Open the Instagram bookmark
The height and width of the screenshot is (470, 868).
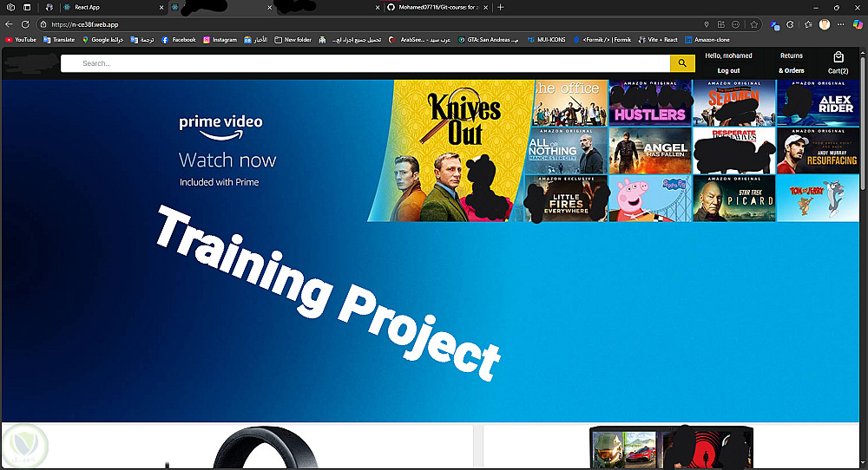(220, 40)
